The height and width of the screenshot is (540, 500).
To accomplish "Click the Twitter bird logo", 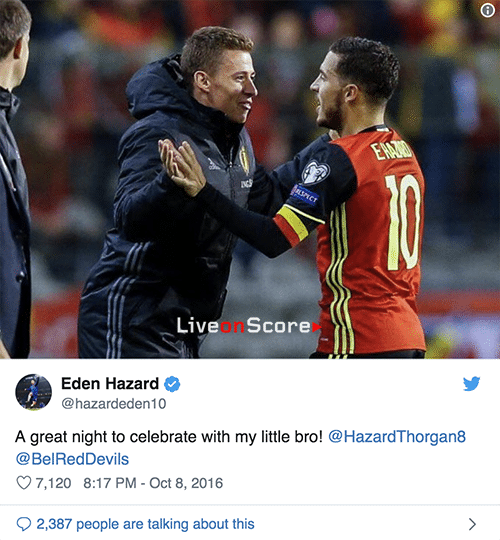I will click(471, 384).
